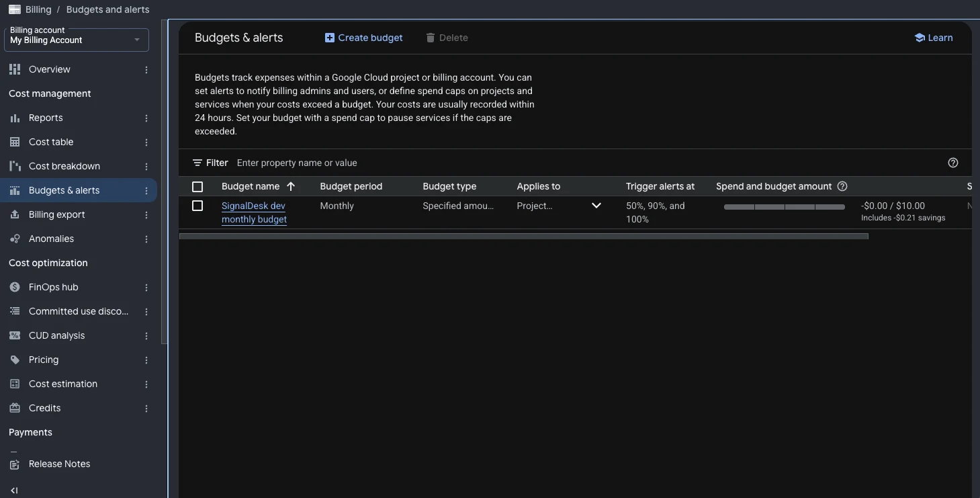Open the Cost breakdown icon
Image resolution: width=980 pixels, height=498 pixels.
coord(15,166)
